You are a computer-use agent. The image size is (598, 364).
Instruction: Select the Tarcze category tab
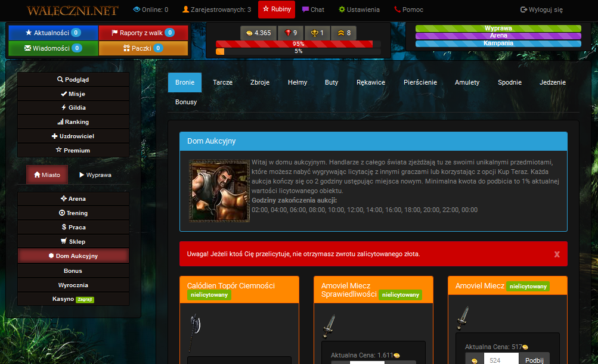pos(223,82)
